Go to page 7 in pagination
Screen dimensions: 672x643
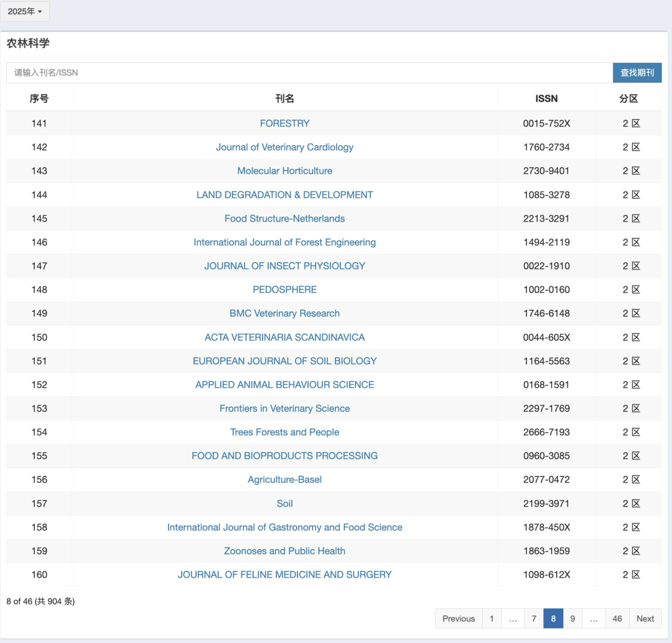pos(534,619)
